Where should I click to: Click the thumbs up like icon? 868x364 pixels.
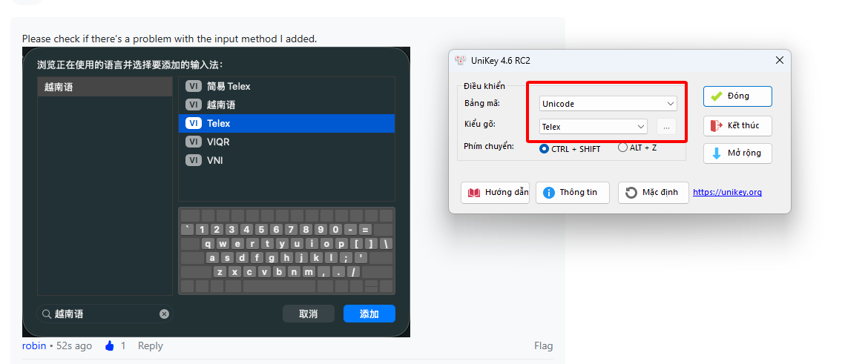click(x=110, y=345)
